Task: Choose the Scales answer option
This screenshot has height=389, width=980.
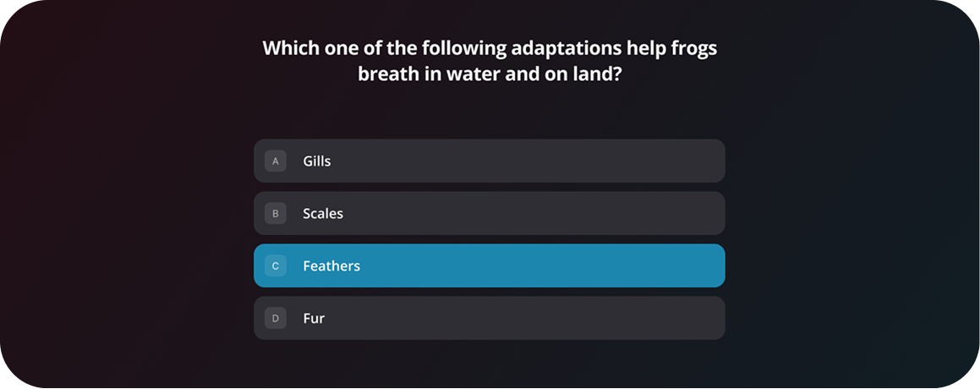Action: click(489, 213)
